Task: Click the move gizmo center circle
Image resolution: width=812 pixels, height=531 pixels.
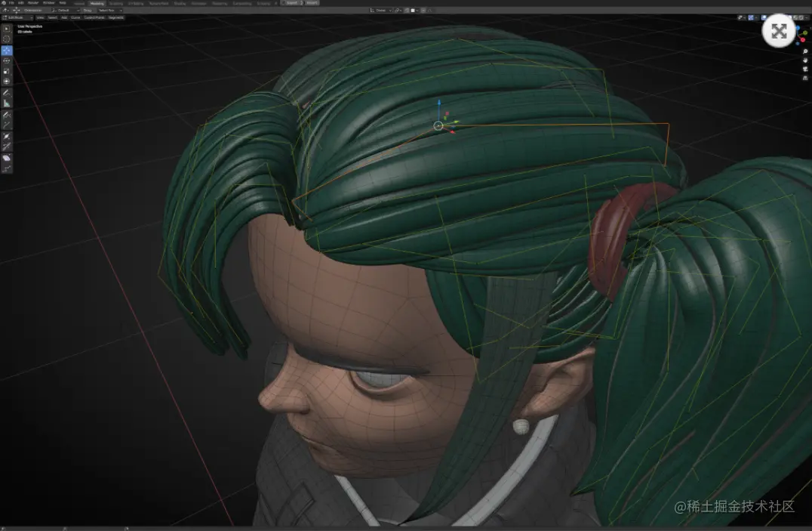Action: pos(438,125)
